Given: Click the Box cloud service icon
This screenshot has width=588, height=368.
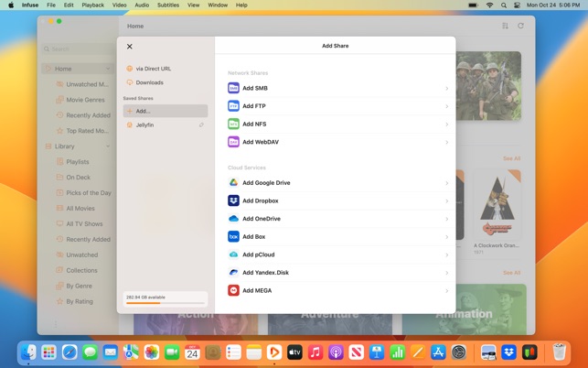Looking at the screenshot, I should click(x=233, y=236).
